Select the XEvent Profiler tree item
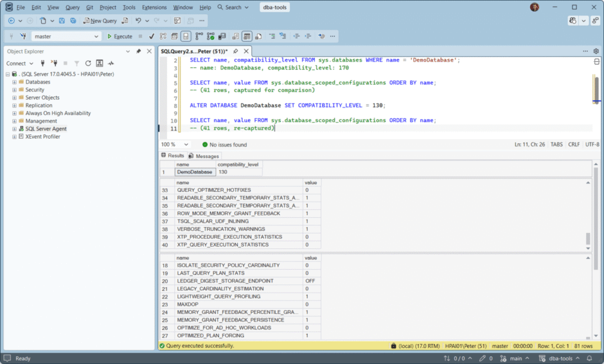Viewport: 604px width, 364px height. 42,136
